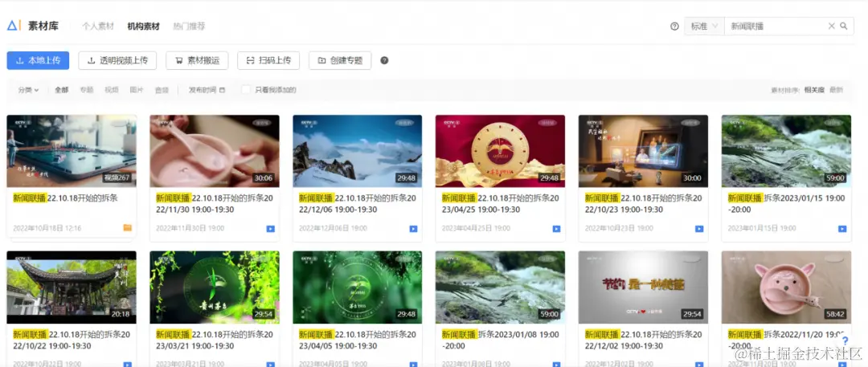868x367 pixels.
Task: Open green emblem thumbnail of 2023/04/05
Action: point(357,287)
